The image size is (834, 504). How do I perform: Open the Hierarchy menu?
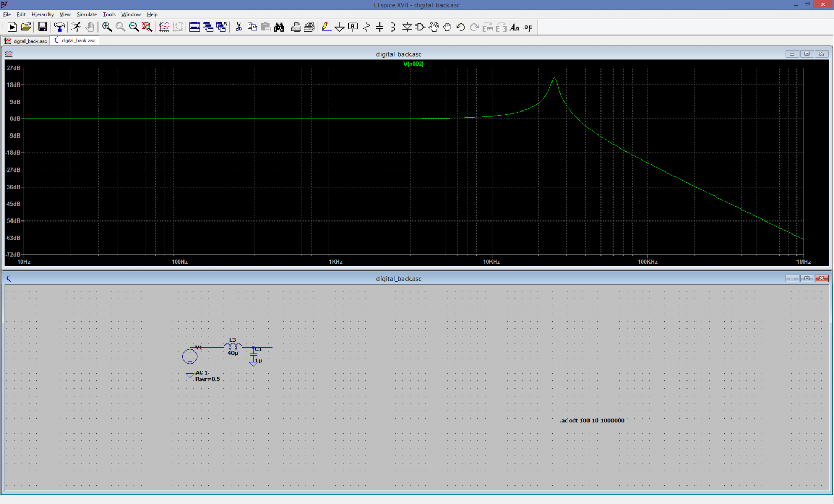(x=43, y=15)
